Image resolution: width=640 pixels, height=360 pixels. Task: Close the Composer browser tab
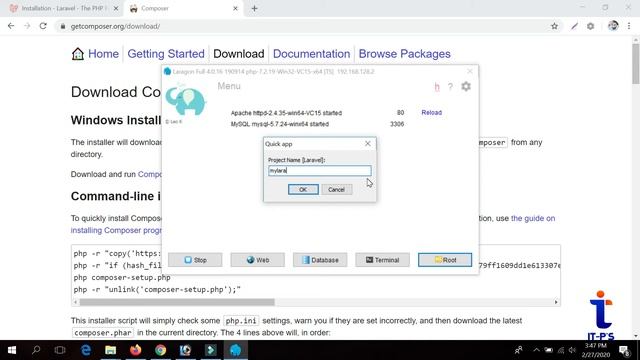pos(235,8)
